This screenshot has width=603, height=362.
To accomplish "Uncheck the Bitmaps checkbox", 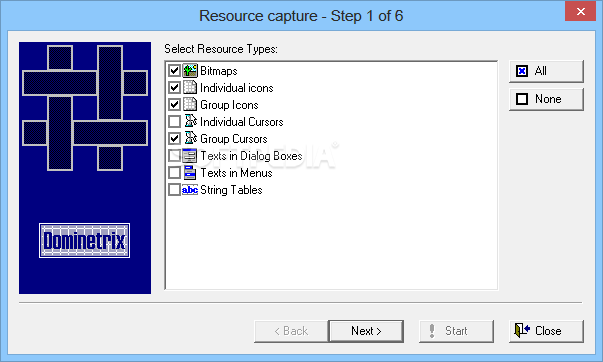I will (175, 71).
